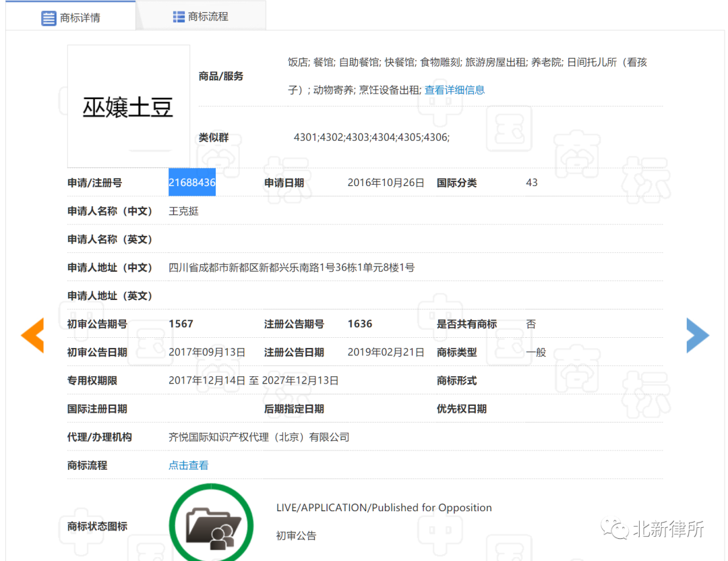
Task: Click the LIVE/APPLICATION status progress indicator
Action: (x=384, y=507)
